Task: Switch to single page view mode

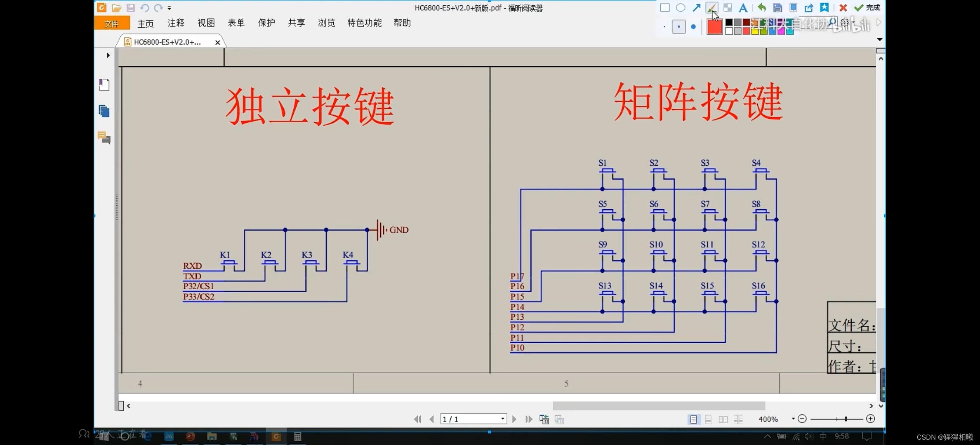Action: (693, 419)
